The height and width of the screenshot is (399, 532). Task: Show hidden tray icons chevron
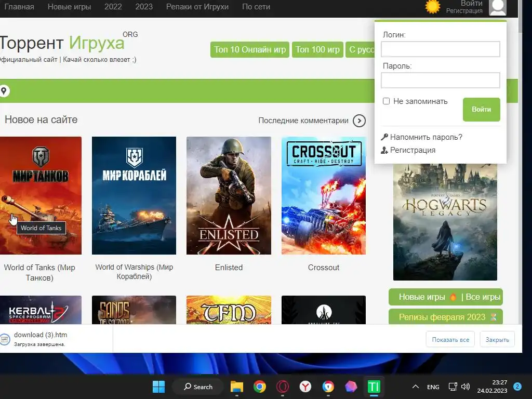click(x=415, y=387)
